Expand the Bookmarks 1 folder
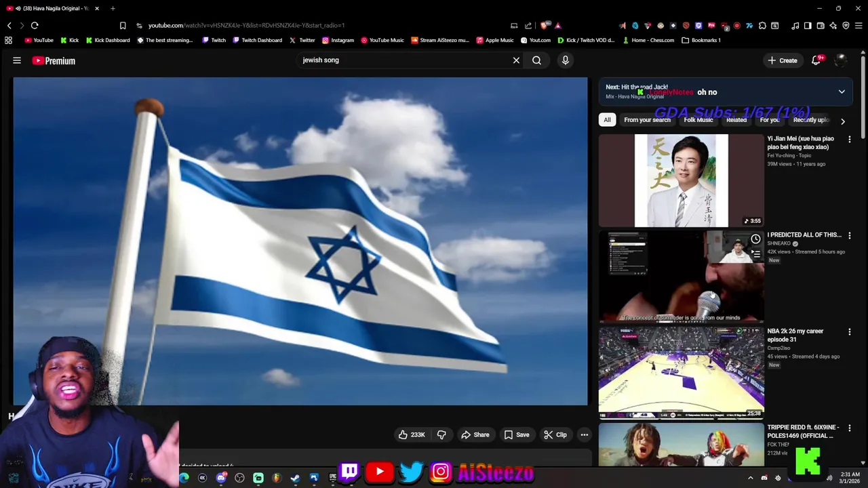868x488 pixels. (x=701, y=40)
